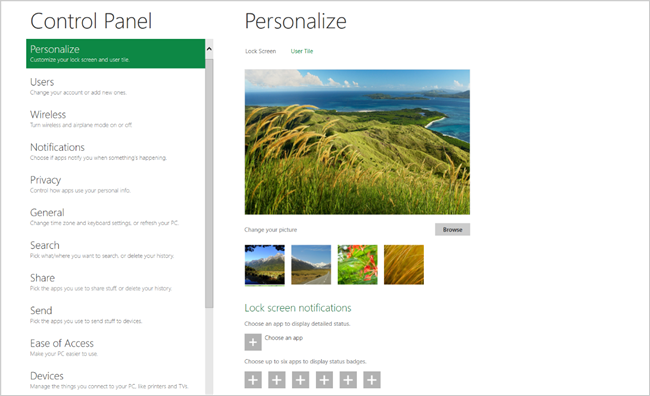Add fifth status badge app plus icon
Image resolution: width=650 pixels, height=396 pixels.
(348, 380)
